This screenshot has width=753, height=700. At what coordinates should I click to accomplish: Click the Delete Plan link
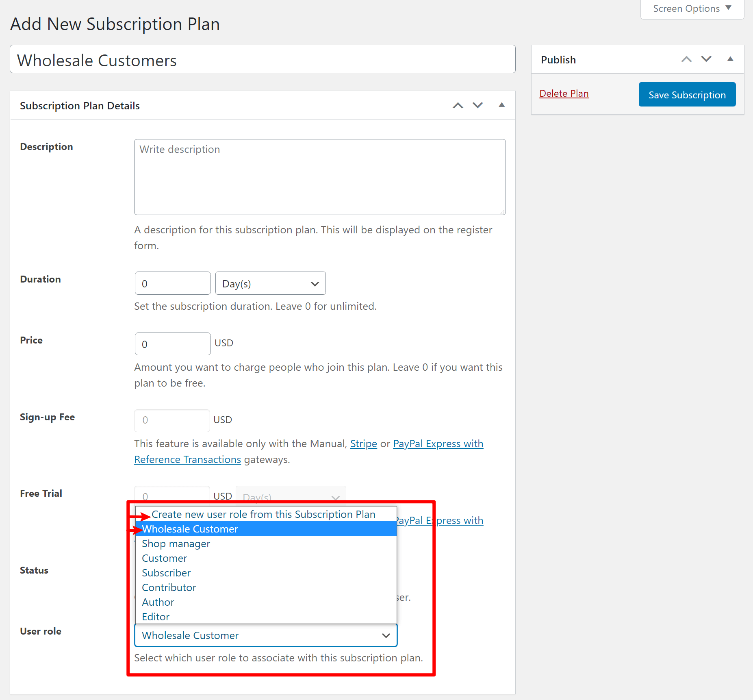(564, 93)
